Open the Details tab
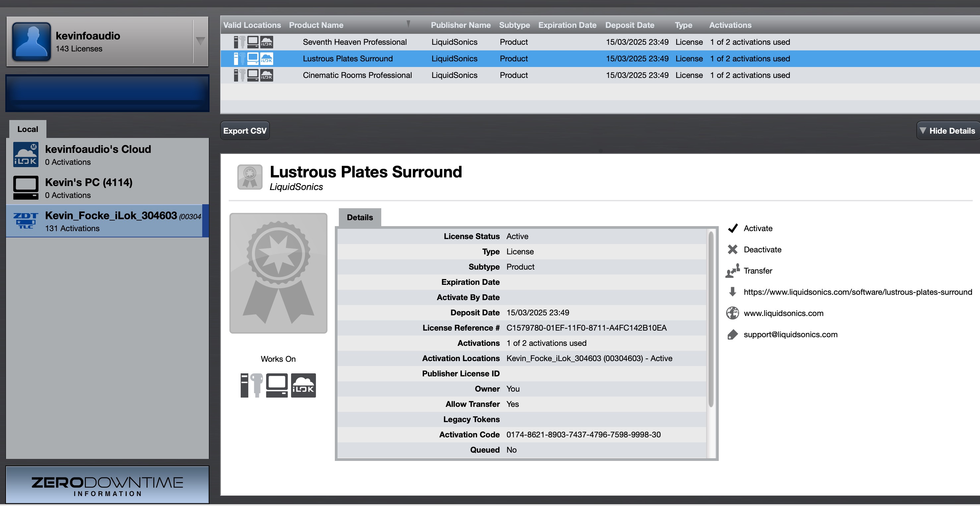 tap(359, 218)
